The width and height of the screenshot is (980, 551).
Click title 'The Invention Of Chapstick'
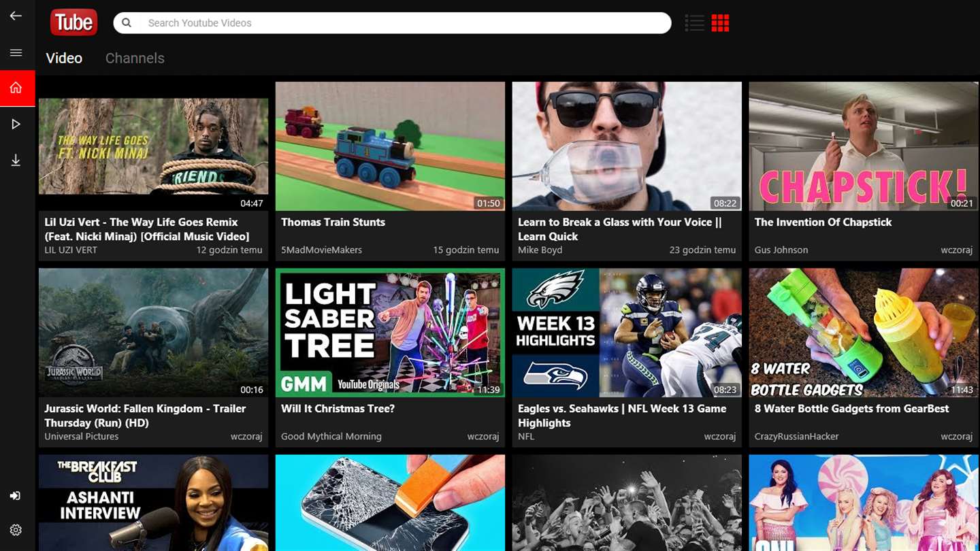pos(823,222)
